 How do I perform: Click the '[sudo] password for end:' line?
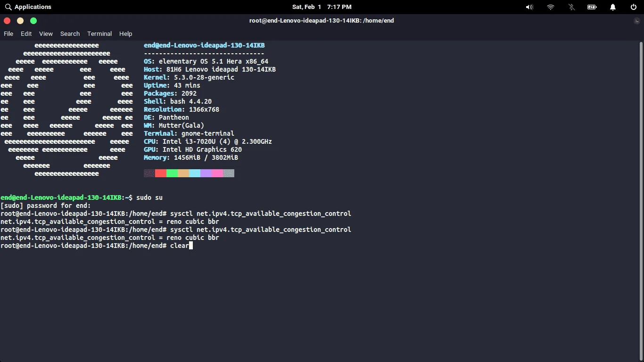46,206
